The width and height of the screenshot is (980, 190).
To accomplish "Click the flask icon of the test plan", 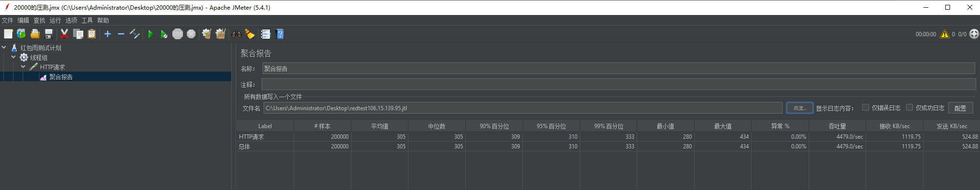I will [x=14, y=48].
